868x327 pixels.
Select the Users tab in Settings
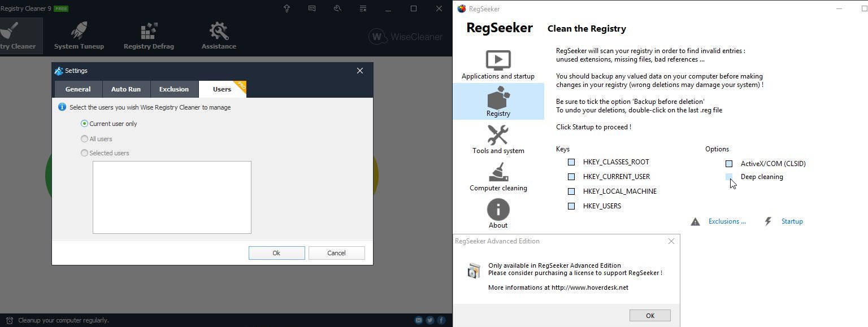tap(222, 89)
